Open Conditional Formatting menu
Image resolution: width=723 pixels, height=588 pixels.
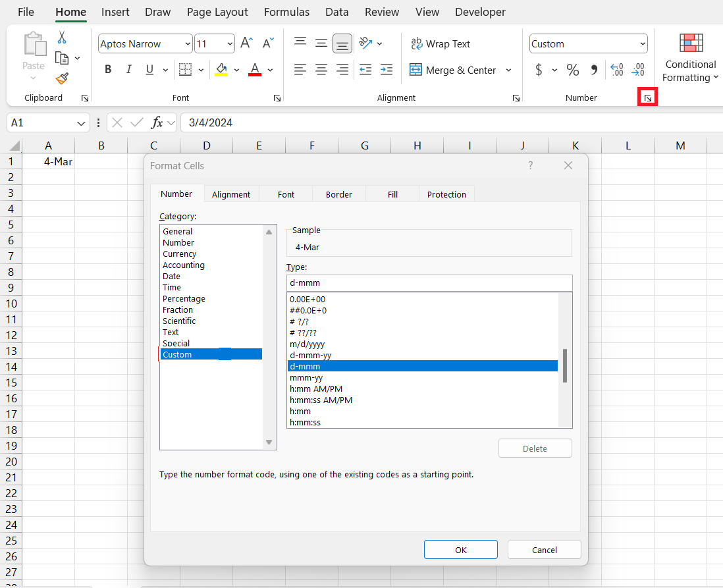click(x=690, y=58)
